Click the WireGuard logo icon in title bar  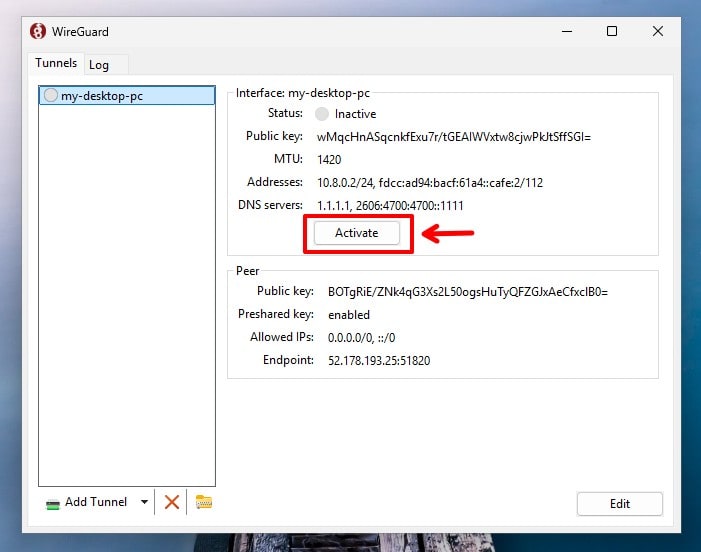click(38, 31)
